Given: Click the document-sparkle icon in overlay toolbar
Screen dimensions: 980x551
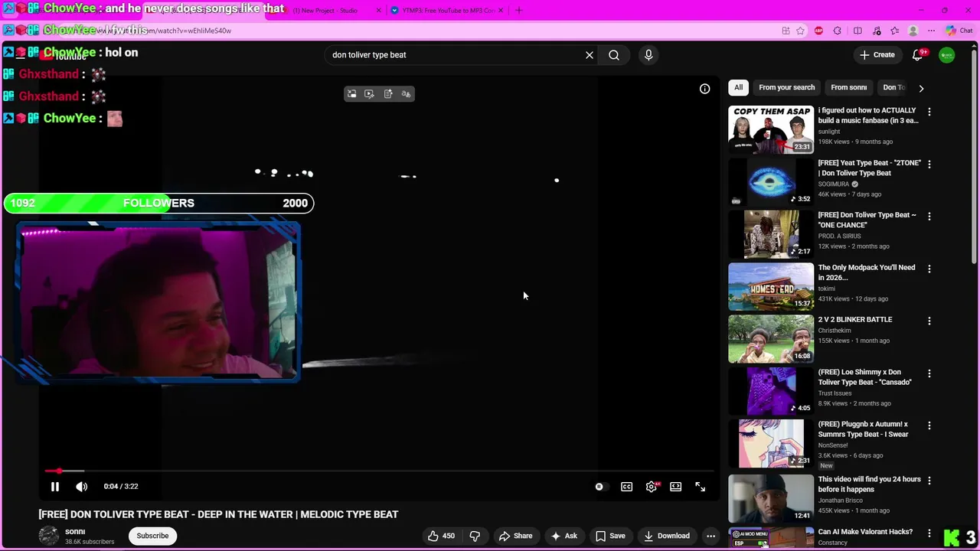Looking at the screenshot, I should pos(388,94).
